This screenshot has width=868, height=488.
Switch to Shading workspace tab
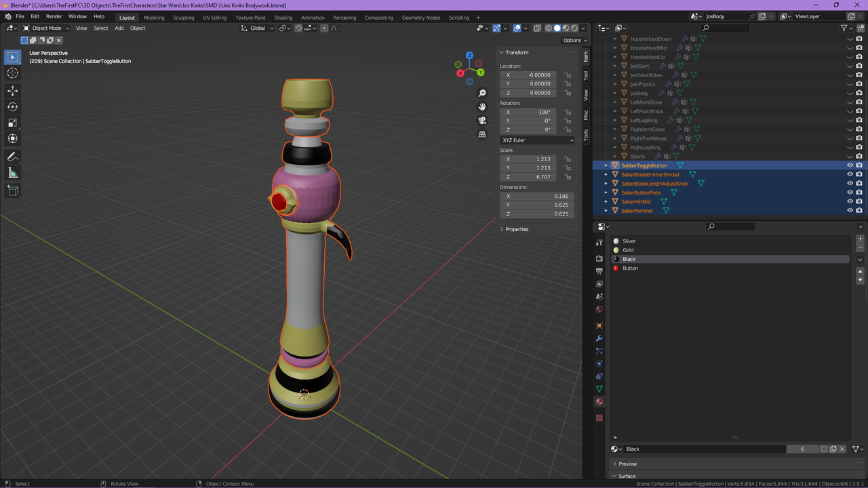[x=283, y=18]
